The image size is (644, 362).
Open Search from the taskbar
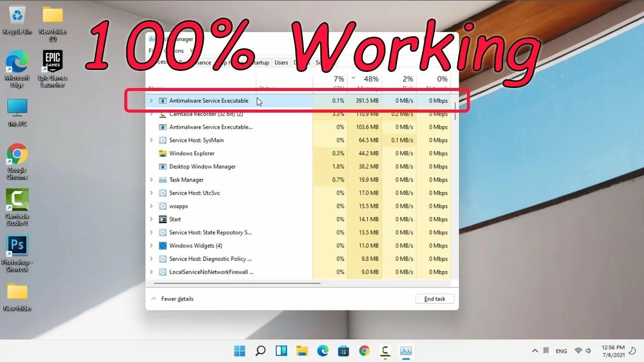260,350
